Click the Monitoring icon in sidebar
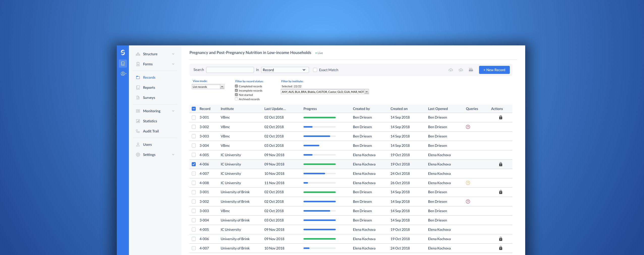The height and width of the screenshot is (255, 644). pos(138,111)
